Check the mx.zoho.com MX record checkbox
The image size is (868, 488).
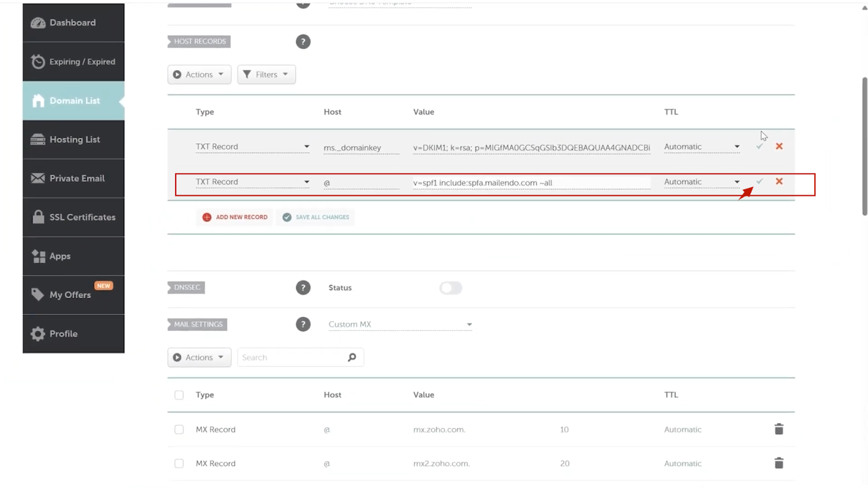tap(179, 429)
